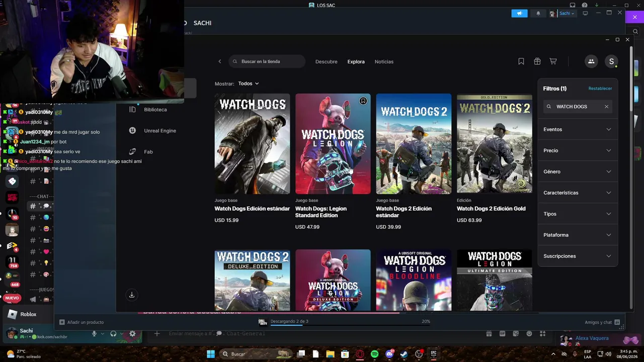This screenshot has width=644, height=362.
Task: Expand the Tipos filter
Action: point(578,214)
